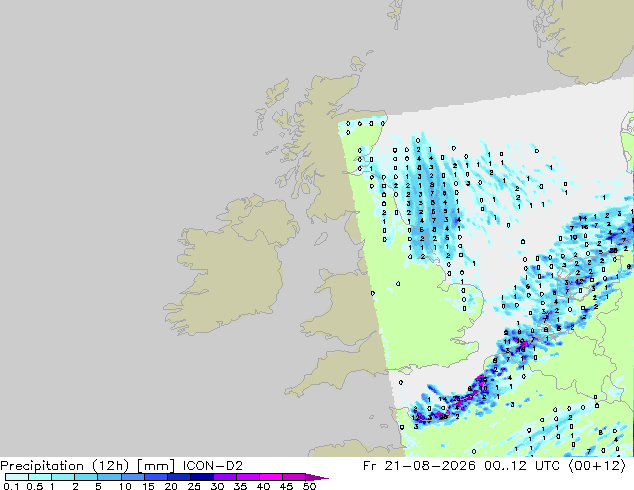Click the '45' legend value label
This screenshot has height=490, width=634.
pyautogui.click(x=286, y=486)
